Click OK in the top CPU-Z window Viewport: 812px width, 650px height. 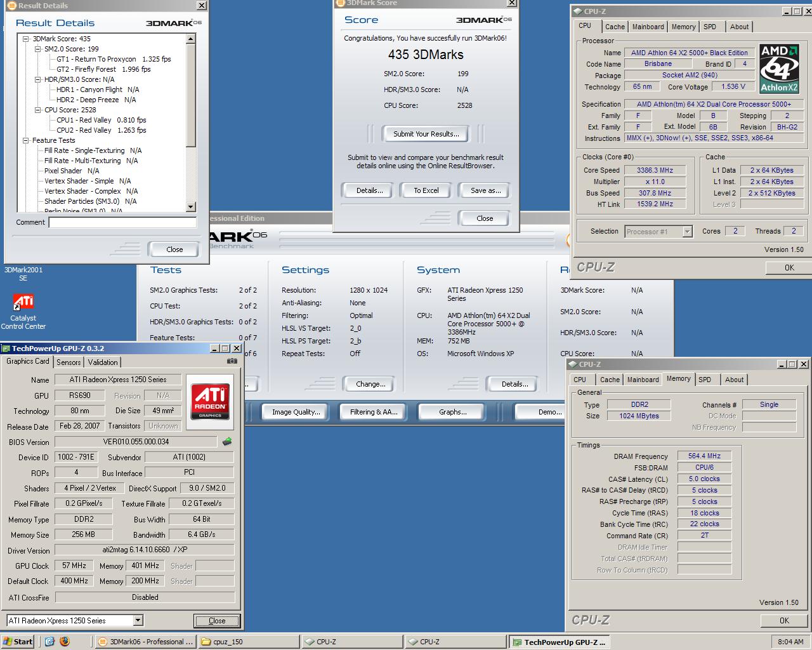pyautogui.click(x=789, y=267)
